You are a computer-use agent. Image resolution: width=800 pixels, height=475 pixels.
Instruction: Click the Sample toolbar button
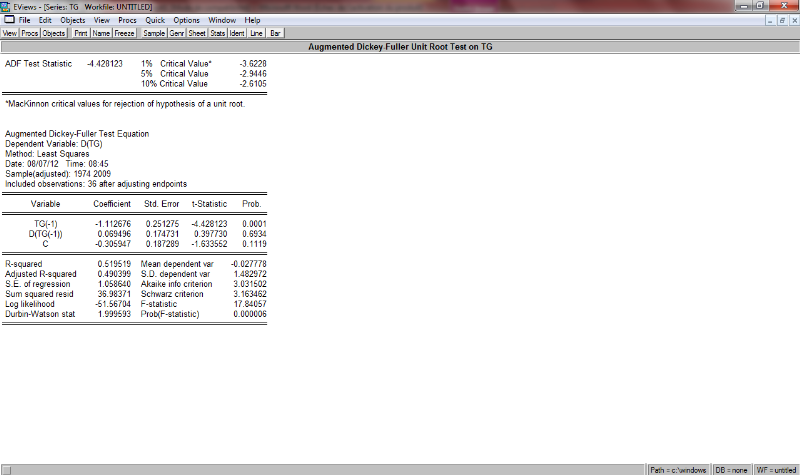(154, 33)
